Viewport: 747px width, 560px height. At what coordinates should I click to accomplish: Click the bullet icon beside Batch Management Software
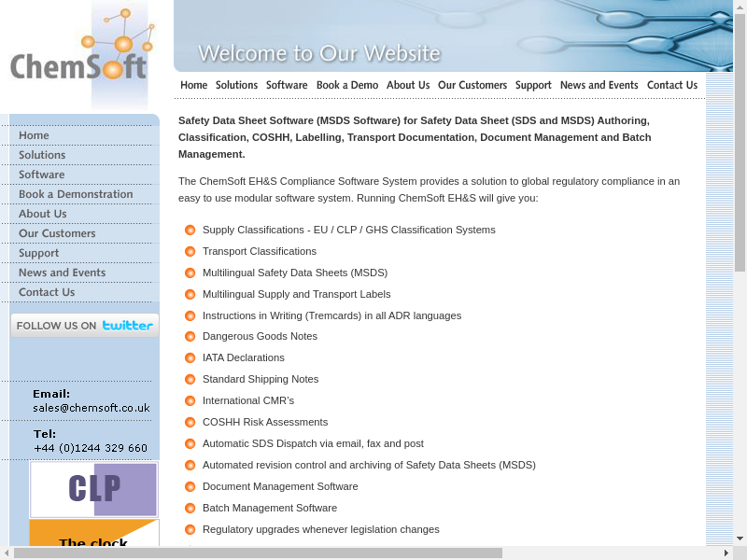pyautogui.click(x=190, y=508)
